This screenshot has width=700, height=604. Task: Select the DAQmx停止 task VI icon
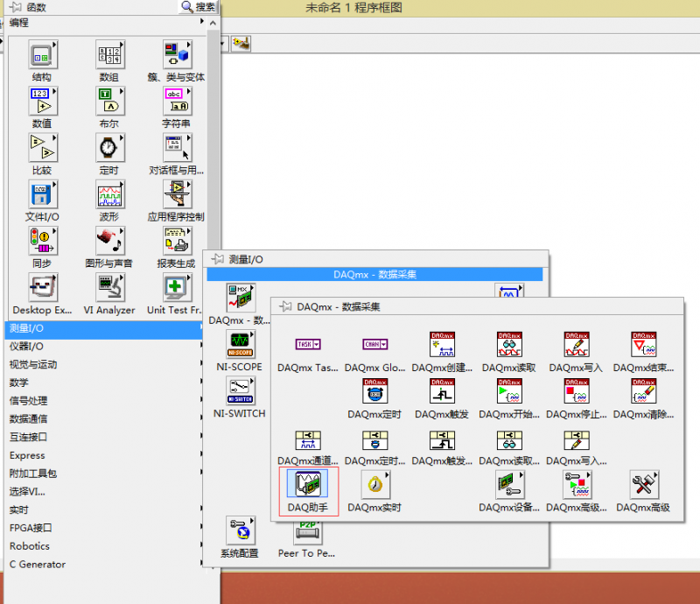pos(576,391)
